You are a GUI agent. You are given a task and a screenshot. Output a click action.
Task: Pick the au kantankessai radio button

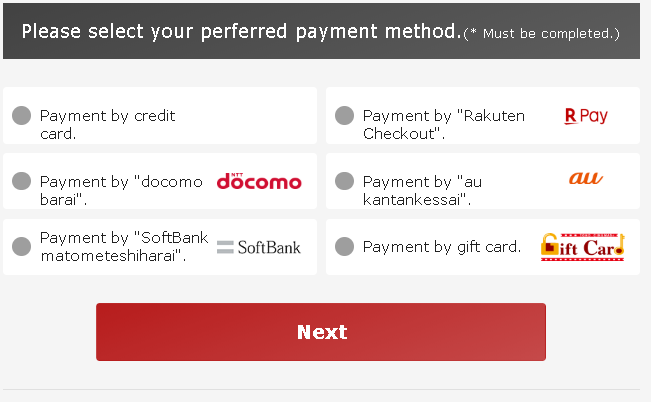tap(344, 181)
